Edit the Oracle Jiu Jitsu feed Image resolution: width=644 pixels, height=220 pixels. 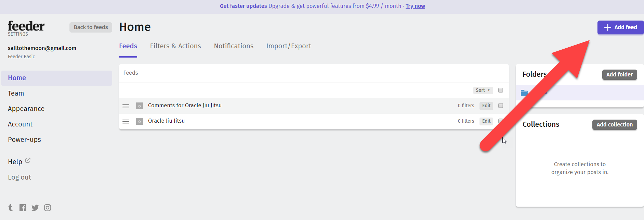click(486, 121)
